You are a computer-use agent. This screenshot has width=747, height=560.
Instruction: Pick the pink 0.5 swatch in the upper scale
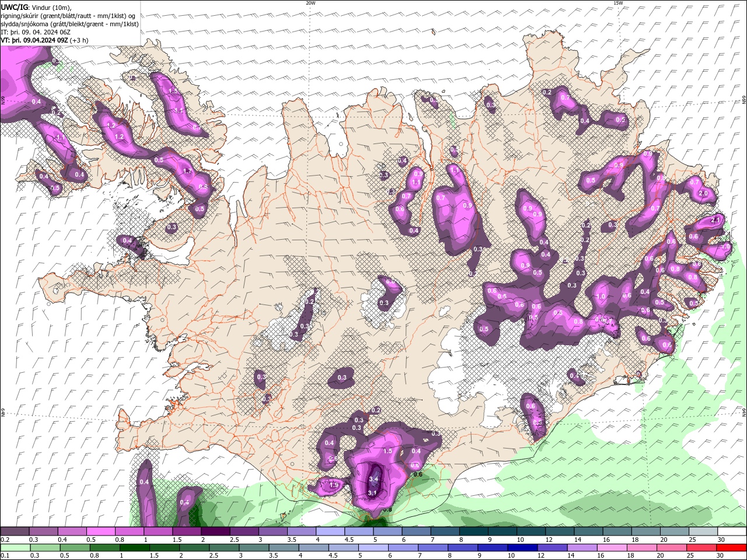tap(100, 531)
